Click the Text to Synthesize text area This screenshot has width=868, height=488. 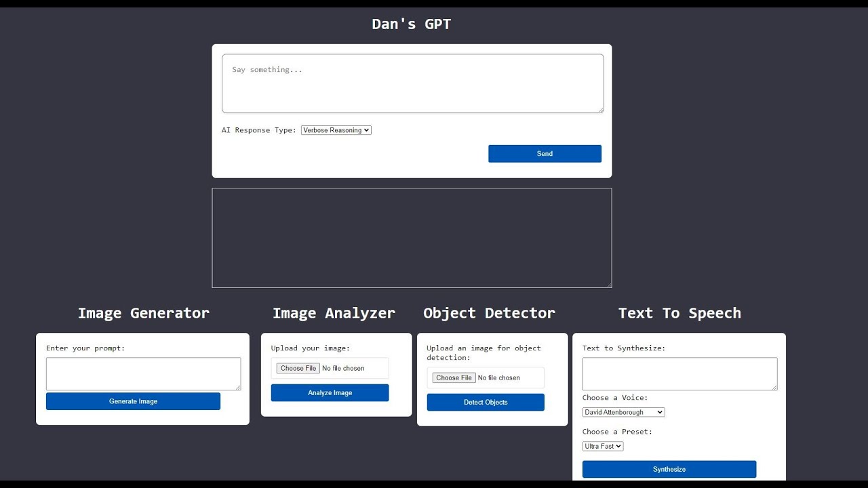[679, 374]
